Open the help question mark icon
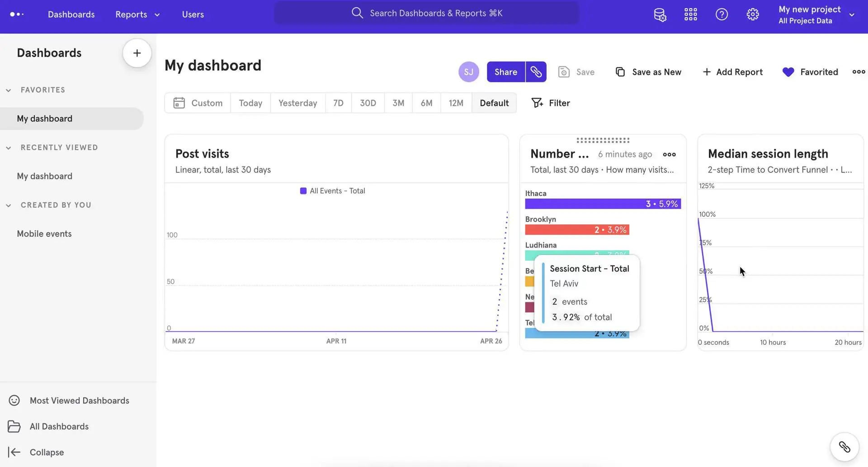 722,14
